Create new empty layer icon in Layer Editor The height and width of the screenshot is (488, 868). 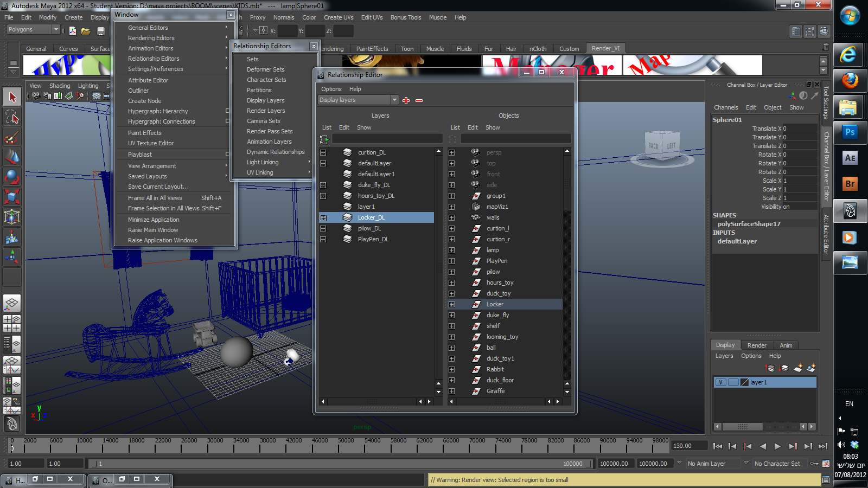(x=797, y=368)
